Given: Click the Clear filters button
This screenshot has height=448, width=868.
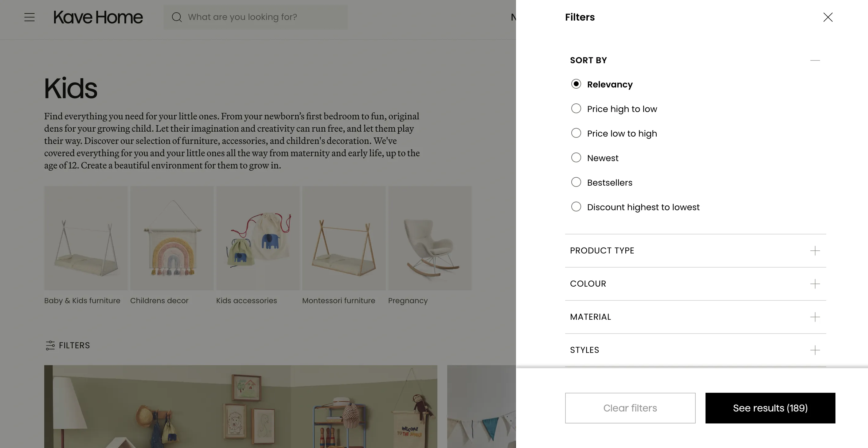Looking at the screenshot, I should point(630,408).
